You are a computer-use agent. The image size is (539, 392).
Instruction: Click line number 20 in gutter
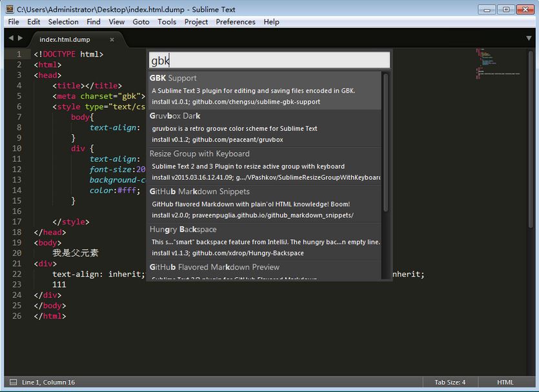[17, 253]
